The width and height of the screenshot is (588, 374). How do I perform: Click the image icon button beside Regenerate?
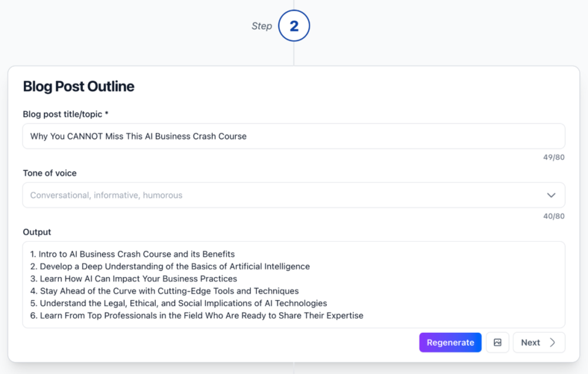pos(497,342)
